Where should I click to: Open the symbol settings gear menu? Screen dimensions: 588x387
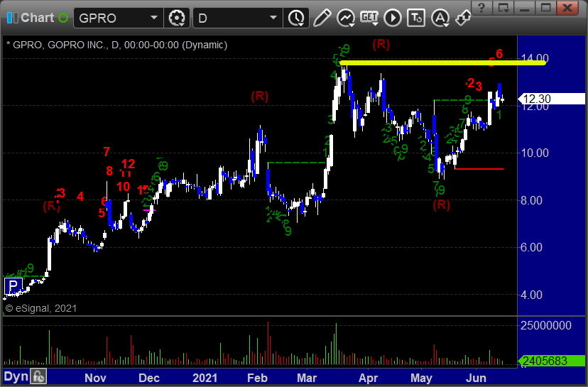[177, 18]
